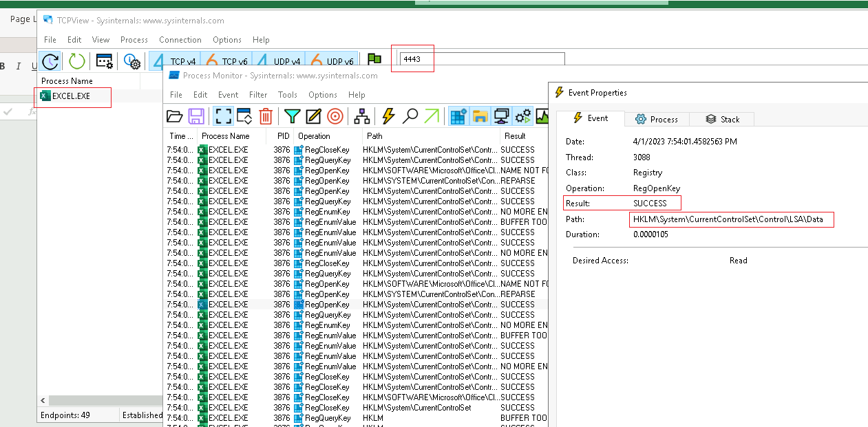The height and width of the screenshot is (427, 868).
Task: Click the SUCCESS result value in Event Properties
Action: (650, 204)
